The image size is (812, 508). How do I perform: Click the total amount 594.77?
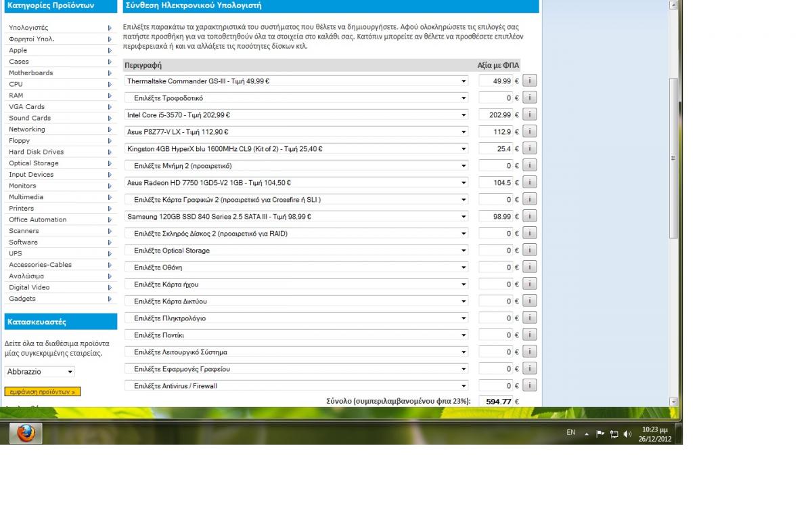499,402
